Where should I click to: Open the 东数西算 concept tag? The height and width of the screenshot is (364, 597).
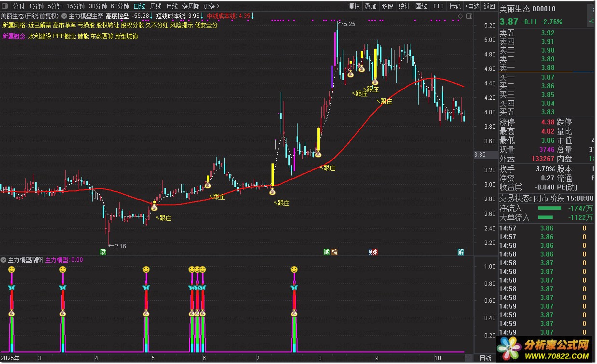pyautogui.click(x=102, y=36)
